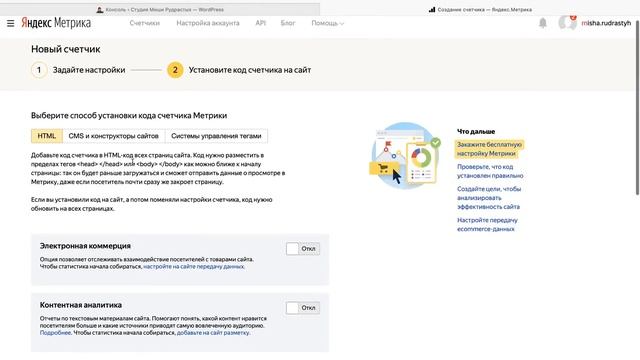Screen dimensions: 640x360
Task: Expand the Помощь dropdown menu
Action: click(327, 23)
